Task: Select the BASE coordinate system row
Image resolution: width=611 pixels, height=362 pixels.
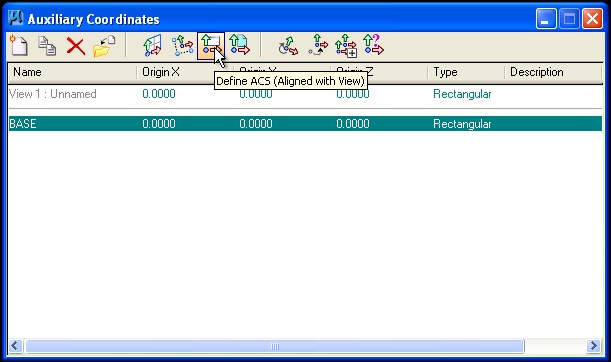Action: tap(305, 124)
